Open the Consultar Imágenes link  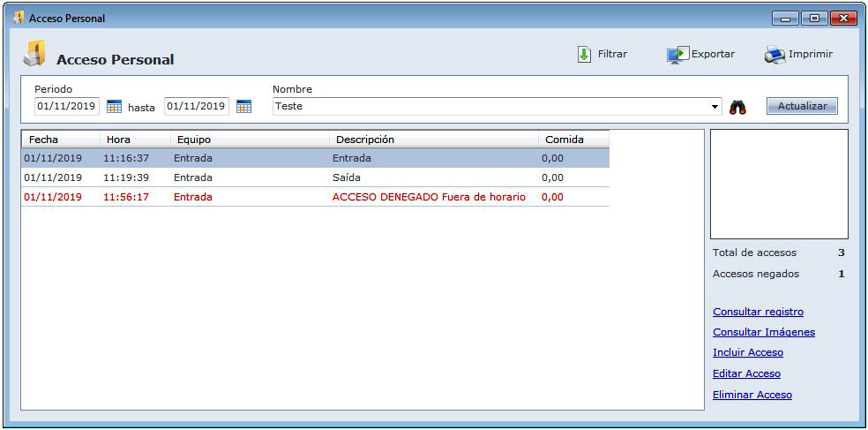(x=763, y=332)
